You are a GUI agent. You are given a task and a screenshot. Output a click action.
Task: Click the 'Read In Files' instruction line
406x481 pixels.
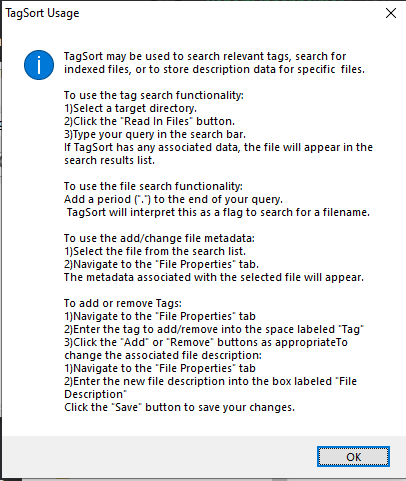(149, 121)
